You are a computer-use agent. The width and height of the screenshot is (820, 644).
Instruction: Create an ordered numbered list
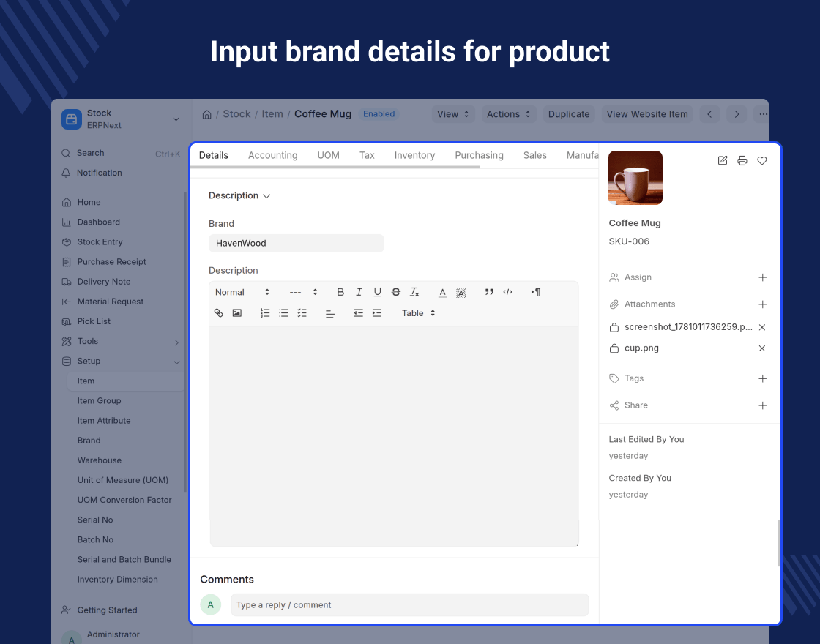[265, 313]
